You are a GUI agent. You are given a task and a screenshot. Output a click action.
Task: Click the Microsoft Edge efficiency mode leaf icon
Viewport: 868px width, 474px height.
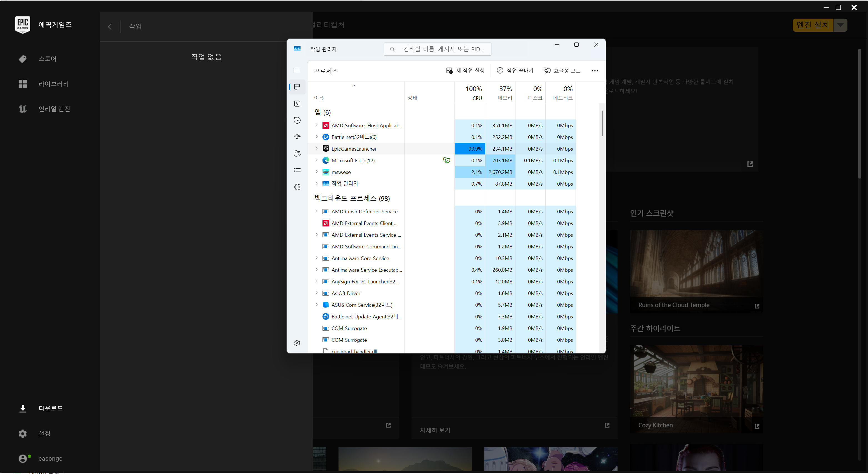point(446,160)
